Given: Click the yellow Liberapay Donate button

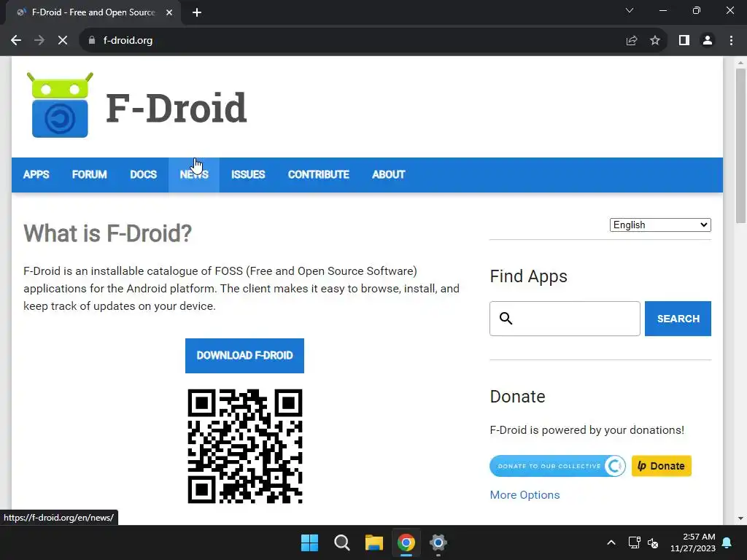Looking at the screenshot, I should (661, 466).
